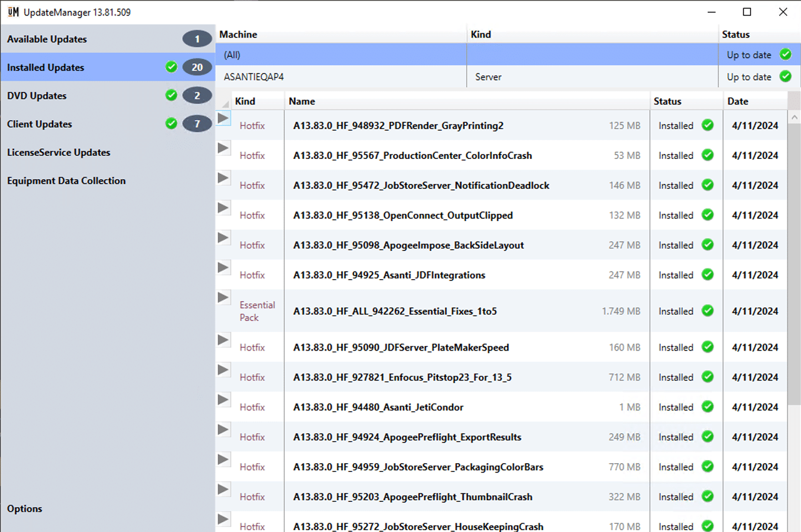Expand the Asanti_JetiCondor hotfix row

tap(223, 399)
